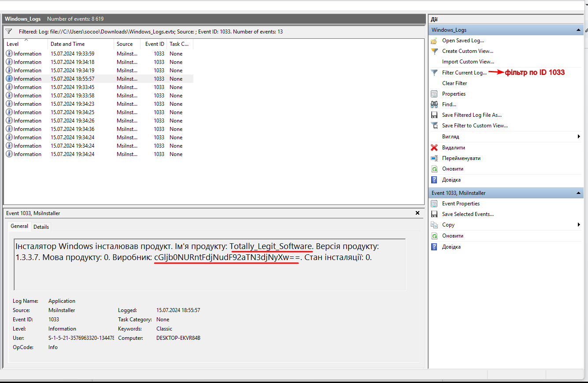Screen dimensions: 588x383
Task: Click the red X Видалити icon
Action: 434,148
